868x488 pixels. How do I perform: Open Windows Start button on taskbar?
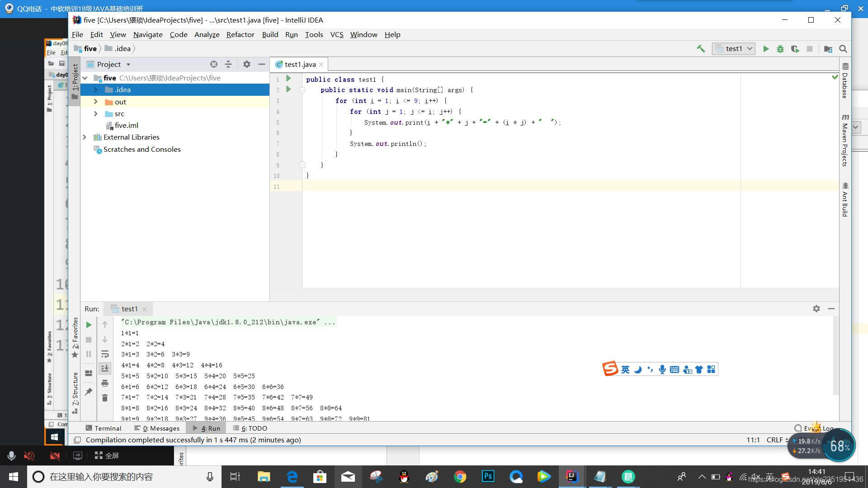pos(13,476)
